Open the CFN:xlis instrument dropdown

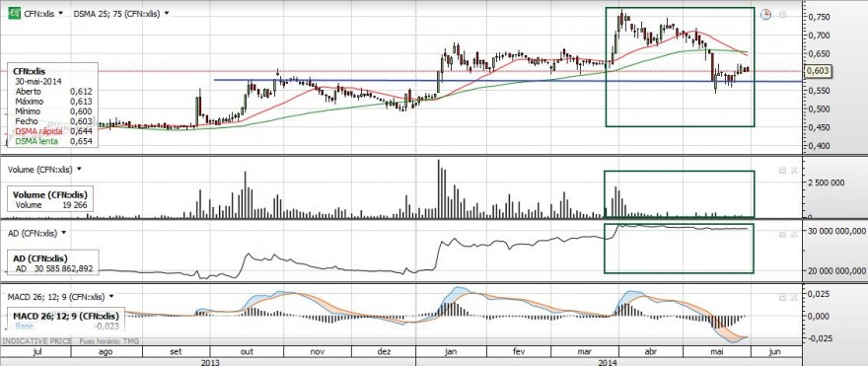(60, 13)
